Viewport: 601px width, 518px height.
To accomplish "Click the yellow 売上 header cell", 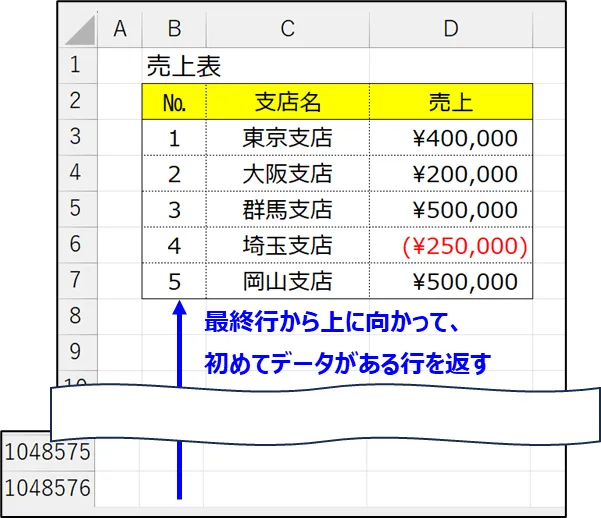I will pyautogui.click(x=450, y=102).
